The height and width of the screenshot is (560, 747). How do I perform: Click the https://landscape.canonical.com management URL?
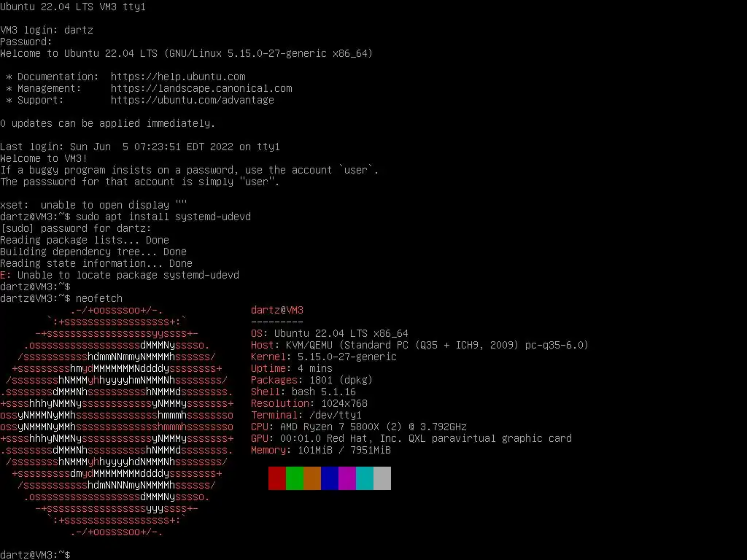click(201, 88)
